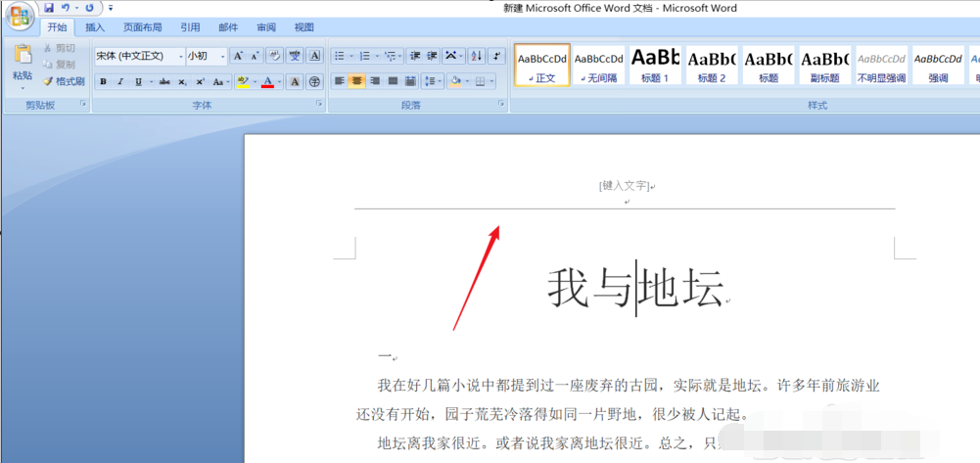Screen dimensions: 980x463
Task: Open the font size dropdown 小初
Action: pyautogui.click(x=223, y=56)
